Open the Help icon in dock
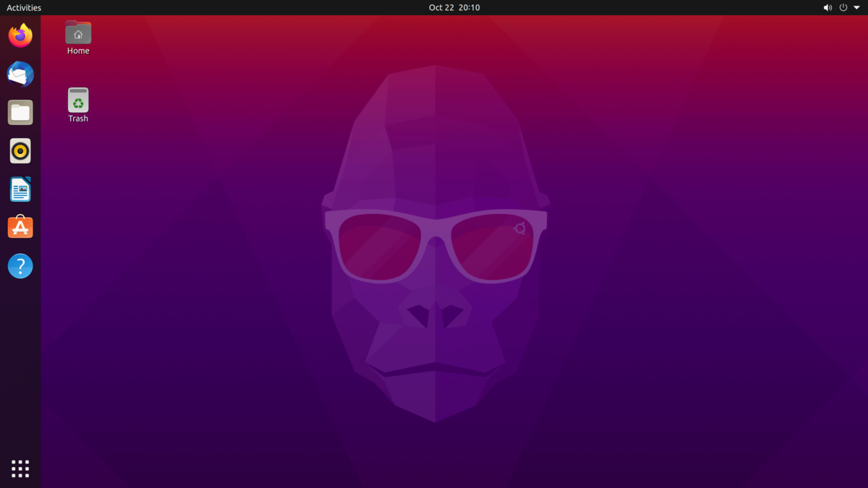The width and height of the screenshot is (868, 488). pyautogui.click(x=20, y=266)
